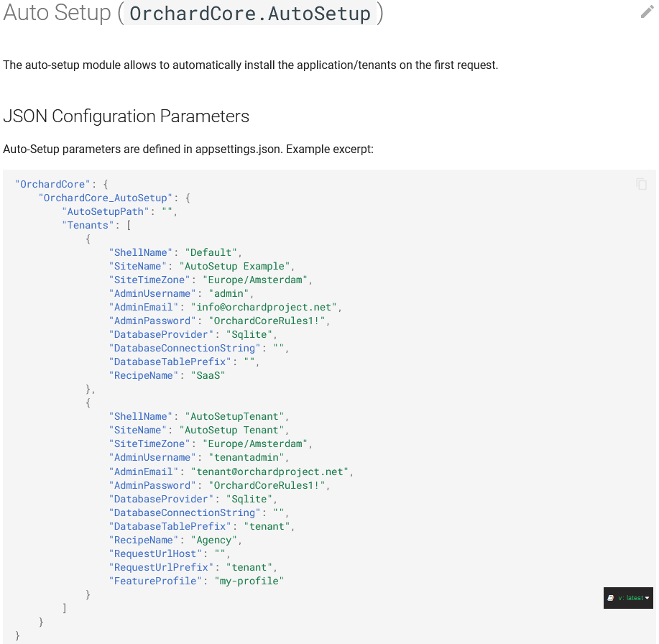Select the 'OrchardCore.AutoSetup' code text in the title
This screenshot has width=659, height=644.
point(250,14)
